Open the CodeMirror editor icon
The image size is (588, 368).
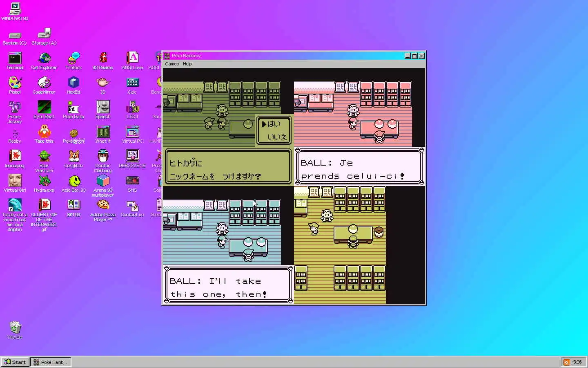click(x=44, y=86)
